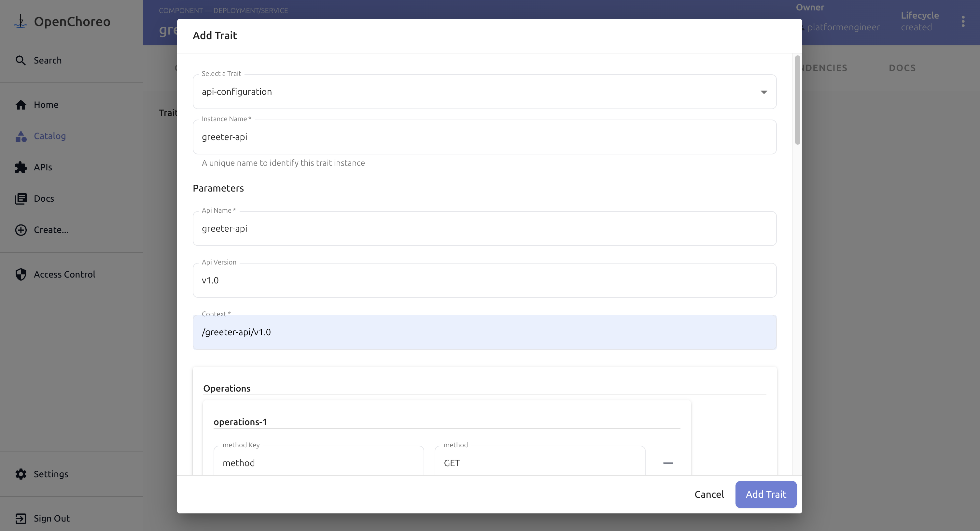Click the Settings gear icon
This screenshot has width=980, height=531.
21,474
